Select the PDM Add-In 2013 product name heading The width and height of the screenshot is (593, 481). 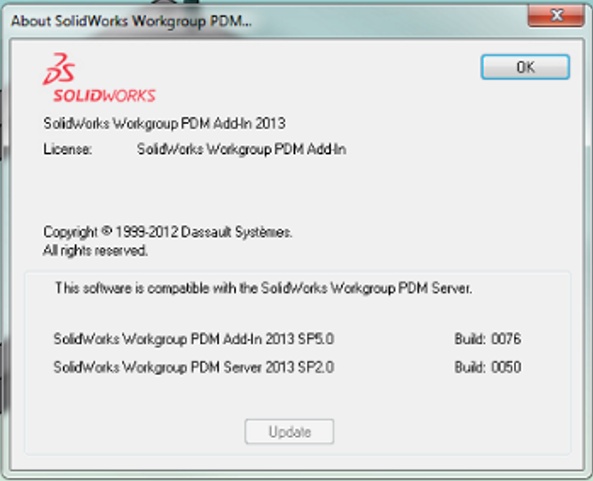point(164,123)
